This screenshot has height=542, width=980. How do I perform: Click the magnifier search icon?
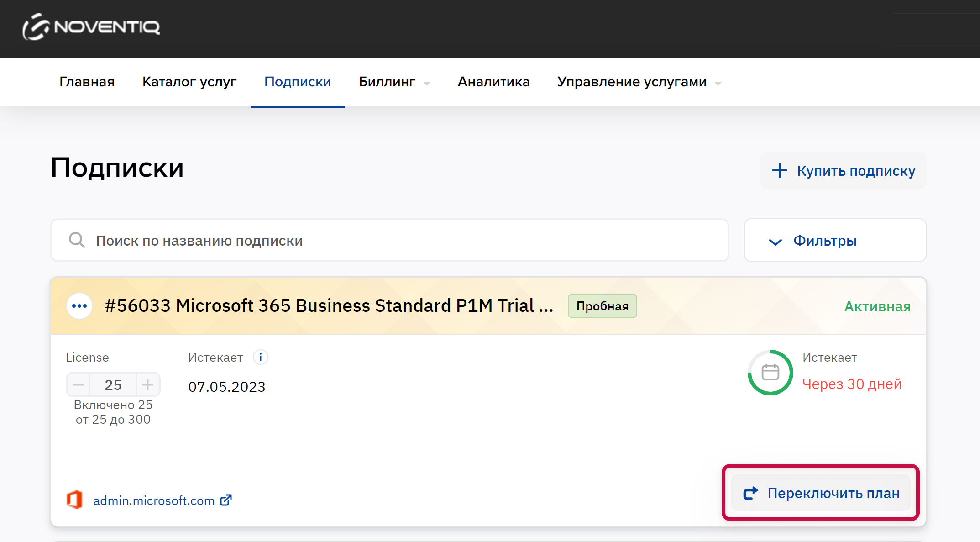tap(77, 240)
